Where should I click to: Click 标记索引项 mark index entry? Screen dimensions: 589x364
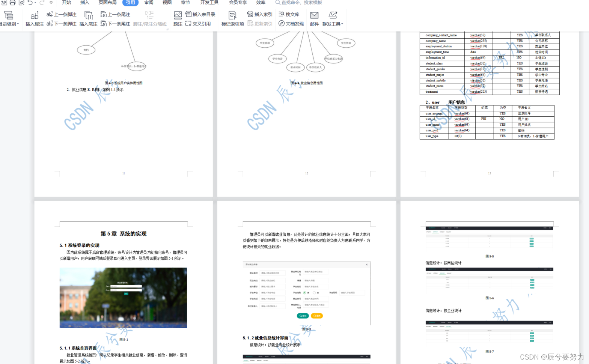[232, 18]
